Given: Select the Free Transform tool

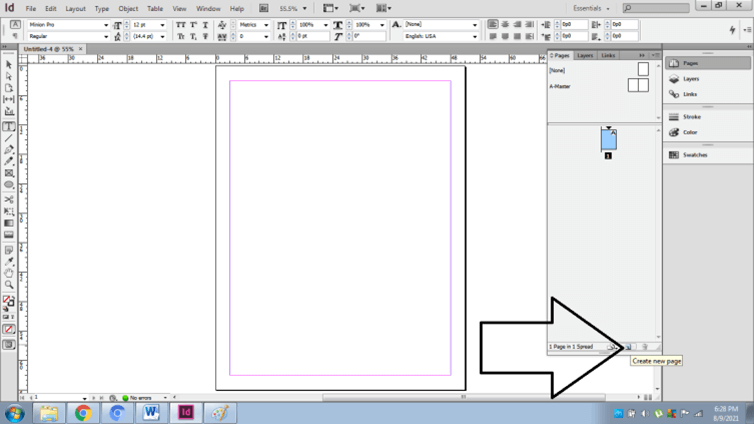Looking at the screenshot, I should 9,212.
